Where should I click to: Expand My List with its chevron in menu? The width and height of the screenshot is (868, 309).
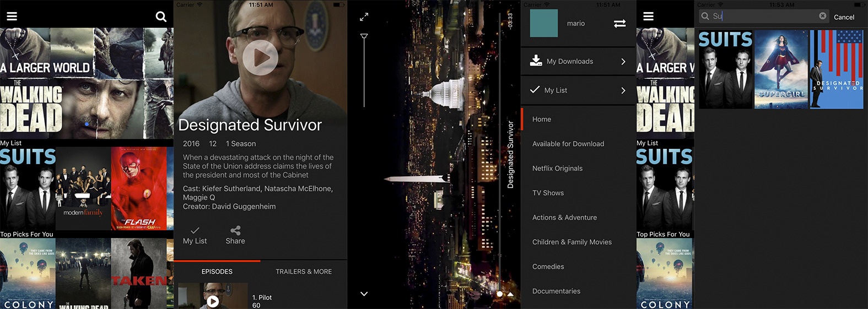pyautogui.click(x=623, y=90)
